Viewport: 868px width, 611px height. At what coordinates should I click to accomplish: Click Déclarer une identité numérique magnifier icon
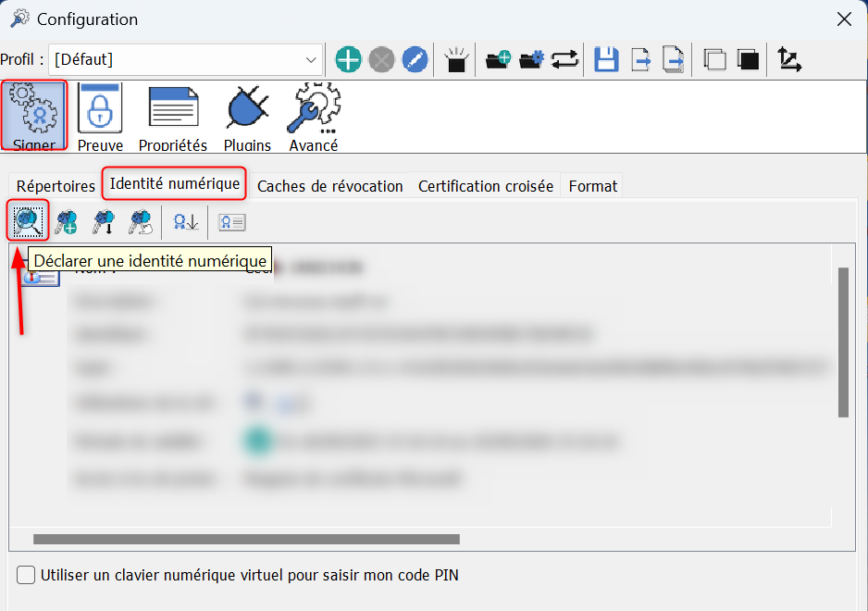point(28,221)
